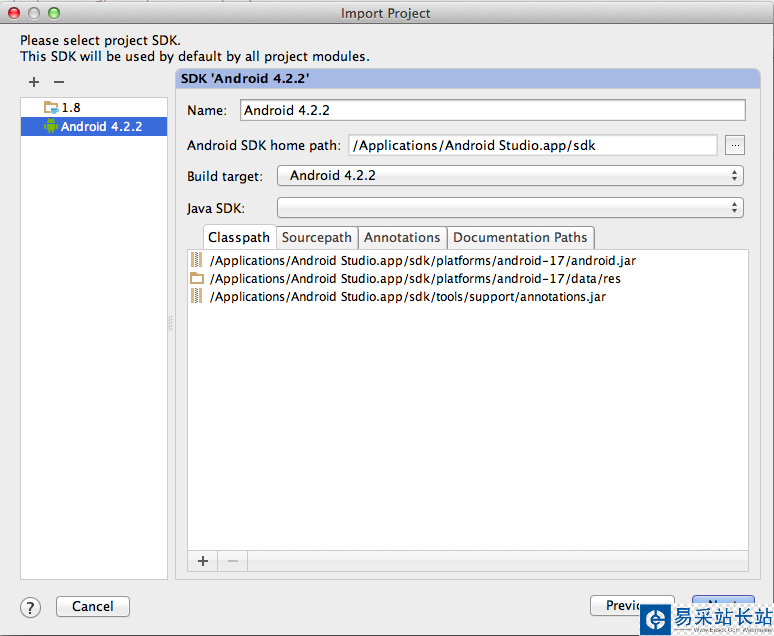Click the Android SDK home path field
This screenshot has width=774, height=636.
(533, 145)
